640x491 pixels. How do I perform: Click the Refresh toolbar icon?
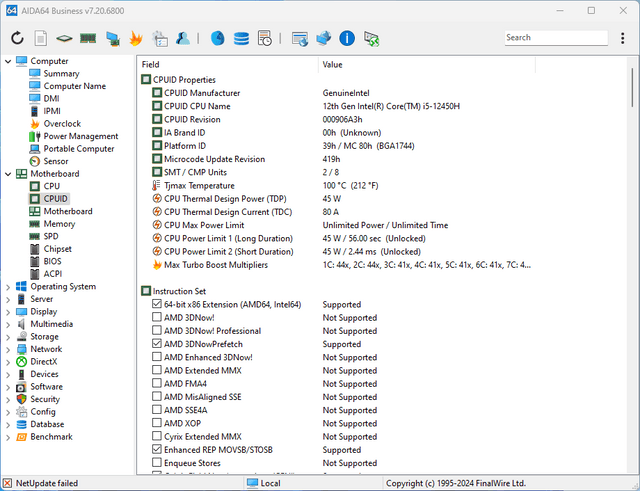(17, 39)
